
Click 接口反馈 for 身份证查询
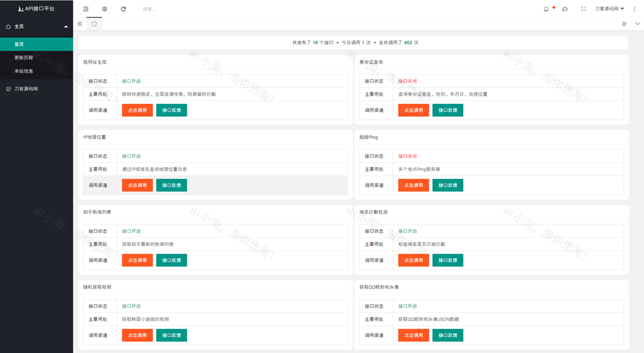point(448,110)
